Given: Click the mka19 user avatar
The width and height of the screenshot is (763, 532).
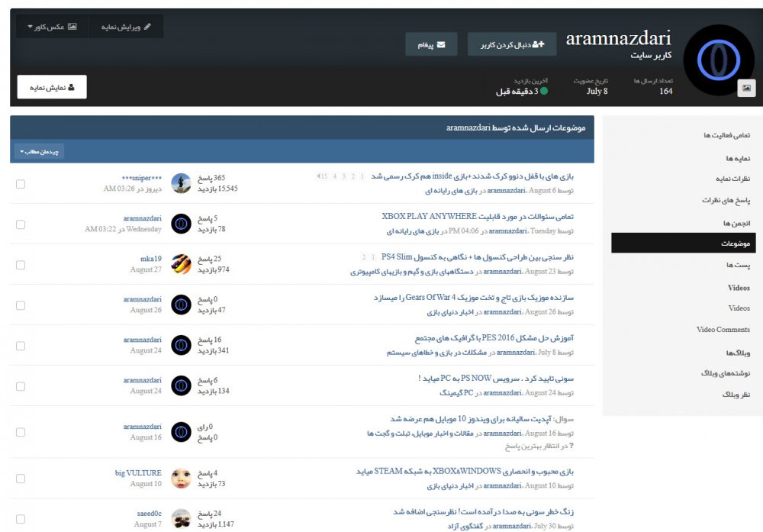Looking at the screenshot, I should (181, 264).
